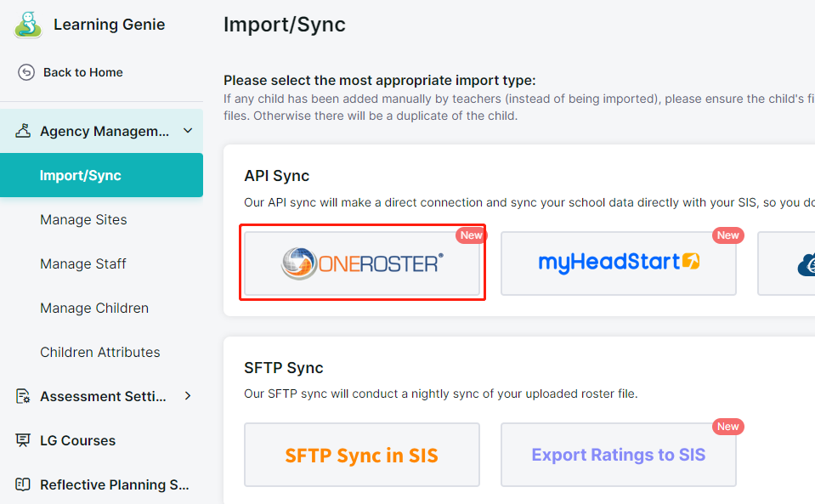Go to Manage Sites
Image resolution: width=815 pixels, height=504 pixels.
click(83, 219)
